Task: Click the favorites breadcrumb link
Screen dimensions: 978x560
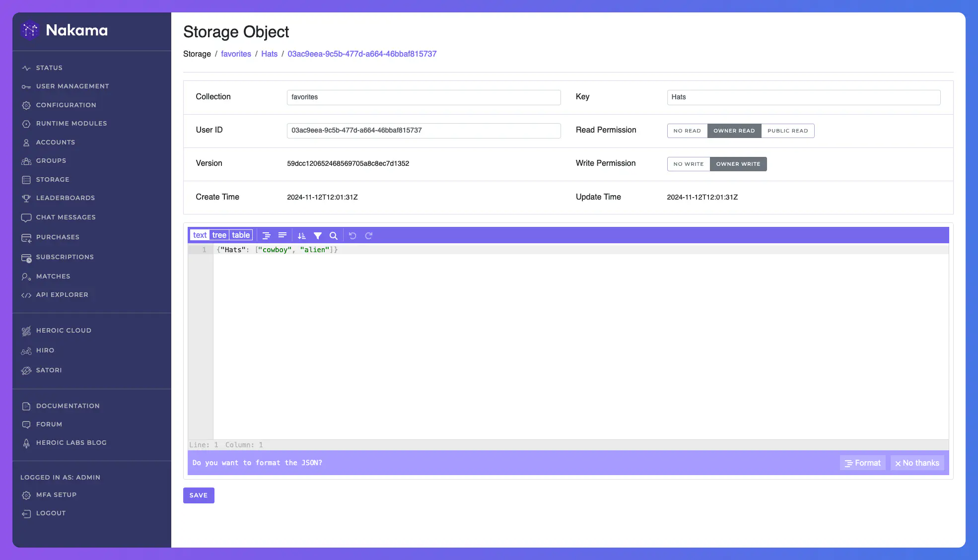Action: click(x=236, y=54)
